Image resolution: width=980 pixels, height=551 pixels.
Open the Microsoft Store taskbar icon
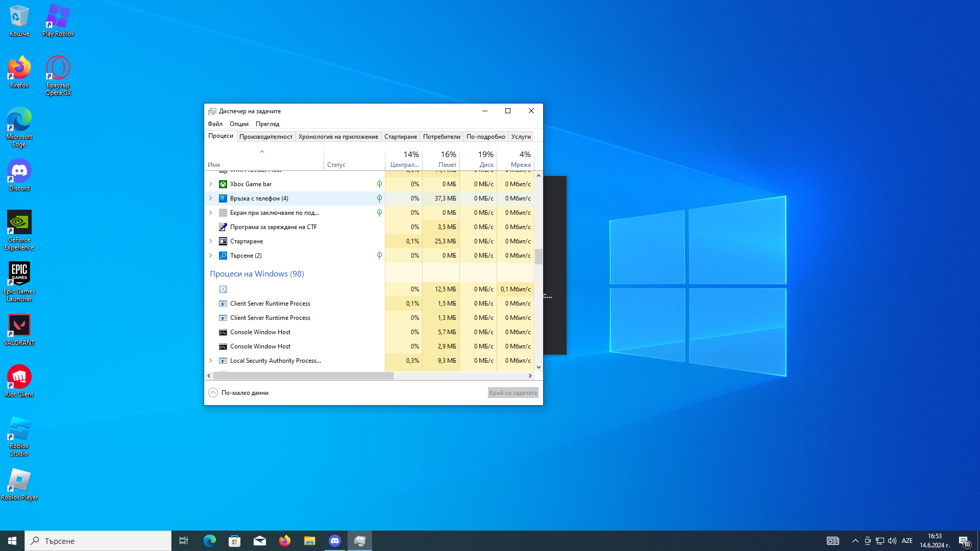234,541
